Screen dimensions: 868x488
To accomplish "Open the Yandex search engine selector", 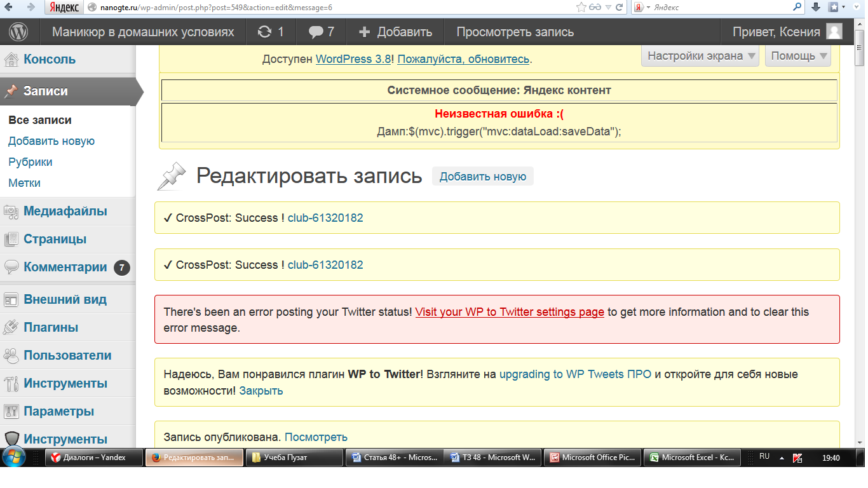I will (642, 8).
